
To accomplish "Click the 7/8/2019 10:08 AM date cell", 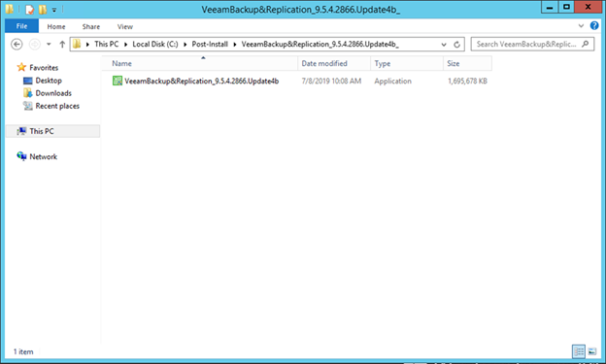I will (331, 82).
